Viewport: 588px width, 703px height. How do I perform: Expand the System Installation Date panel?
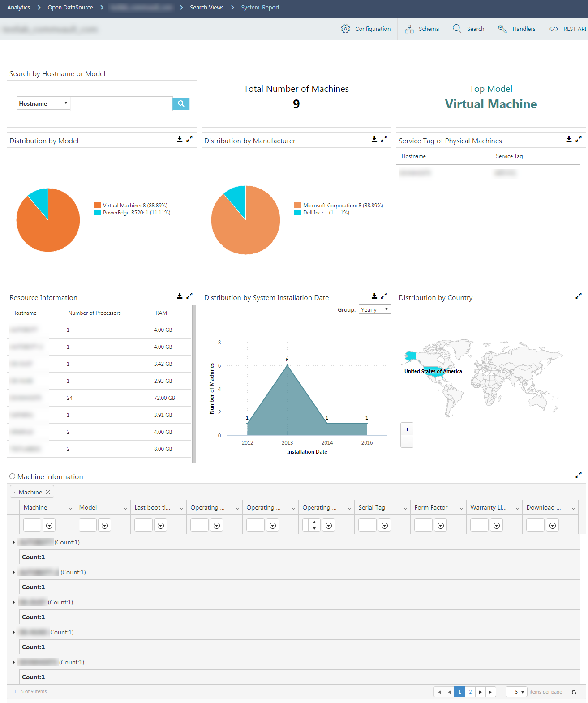384,296
